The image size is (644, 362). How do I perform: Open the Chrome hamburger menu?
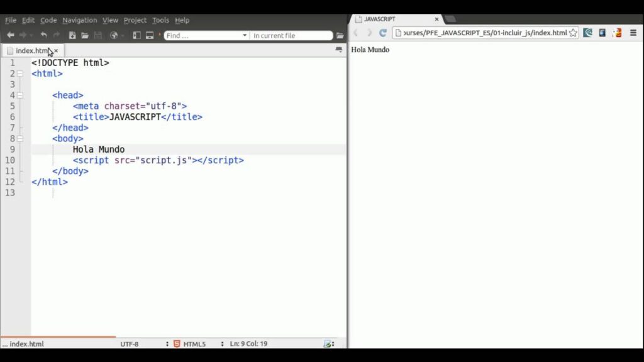(633, 33)
